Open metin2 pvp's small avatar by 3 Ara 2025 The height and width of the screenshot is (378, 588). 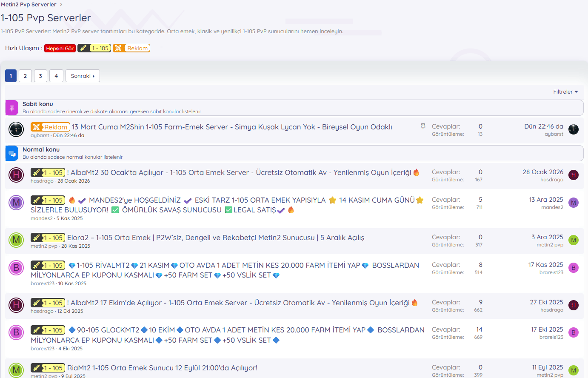574,240
